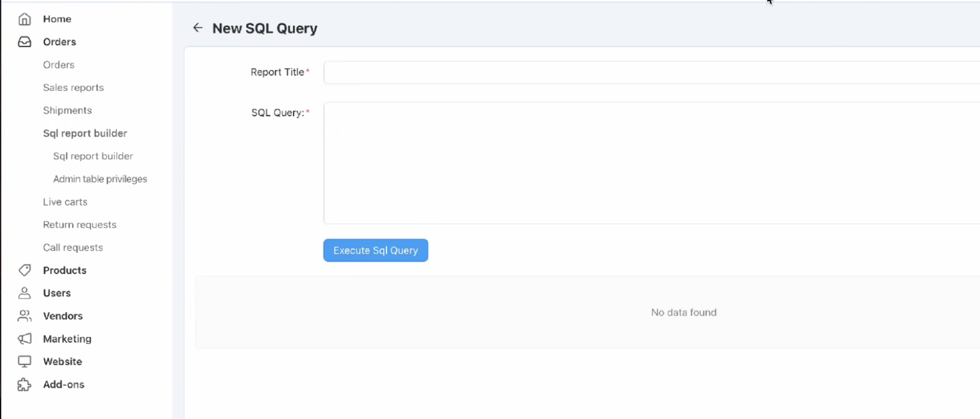
Task: Click inside the SQL Query text area
Action: 652,163
